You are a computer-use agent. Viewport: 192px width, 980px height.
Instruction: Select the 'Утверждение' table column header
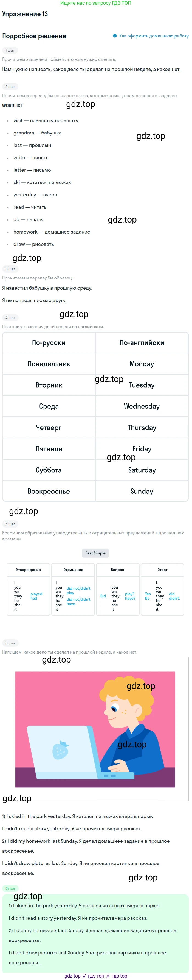[29, 570]
